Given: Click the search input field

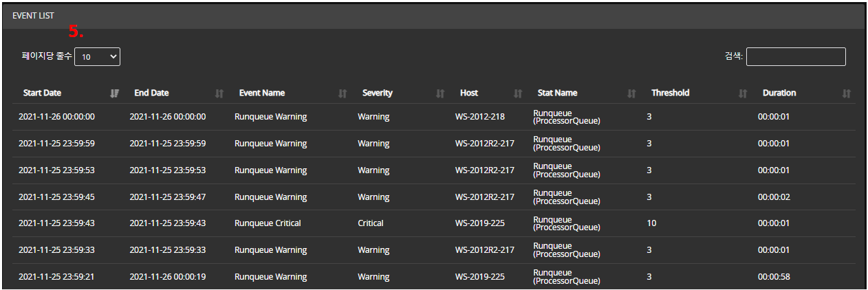Looking at the screenshot, I should tap(796, 57).
